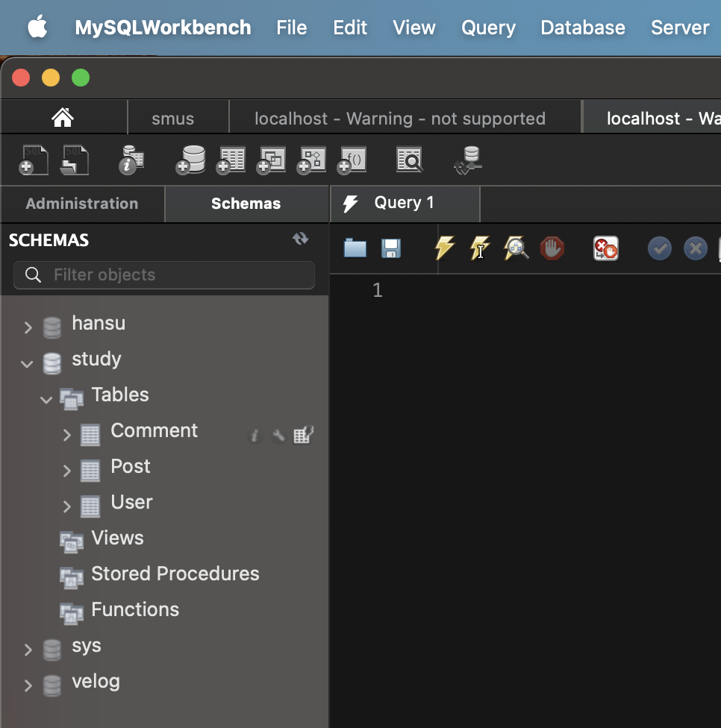Select the Stored Procedures folder

[175, 574]
